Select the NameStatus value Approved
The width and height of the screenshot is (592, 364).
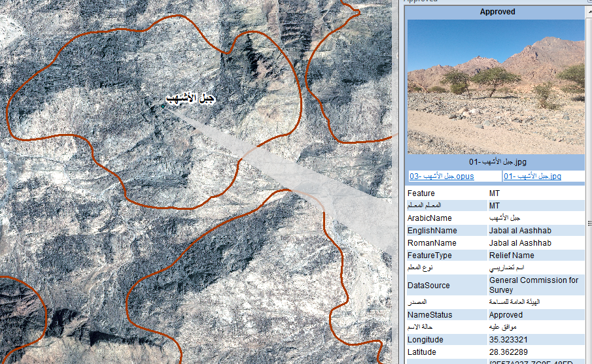point(506,314)
